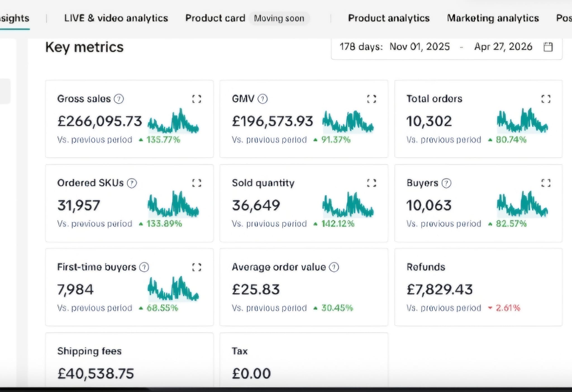The height and width of the screenshot is (392, 572).
Task: Click the 31,957 ordered SKUs value
Action: tap(79, 205)
